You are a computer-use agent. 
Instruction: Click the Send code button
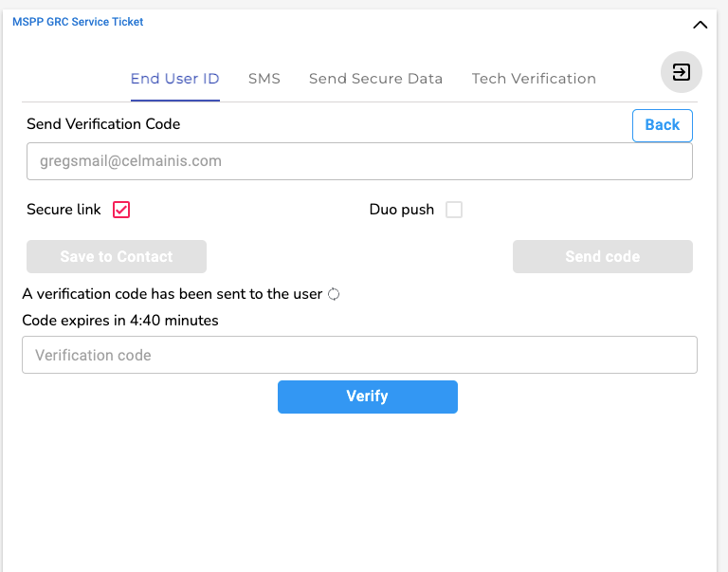point(603,256)
